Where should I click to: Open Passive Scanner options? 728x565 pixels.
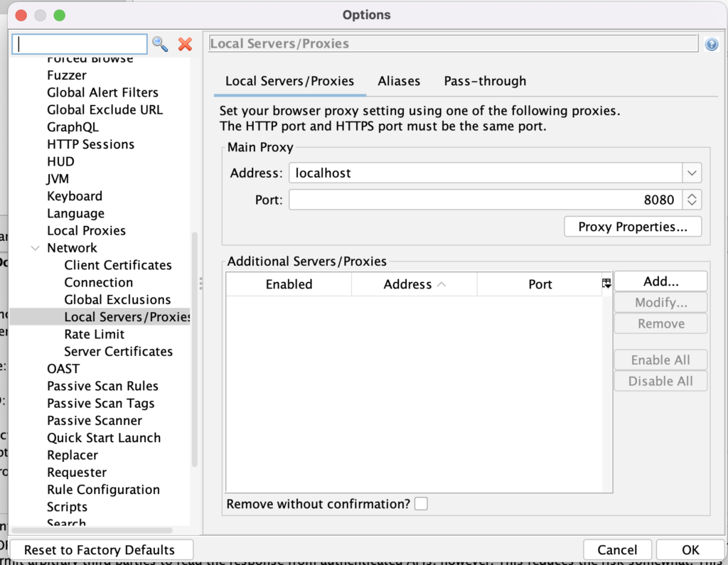tap(95, 421)
